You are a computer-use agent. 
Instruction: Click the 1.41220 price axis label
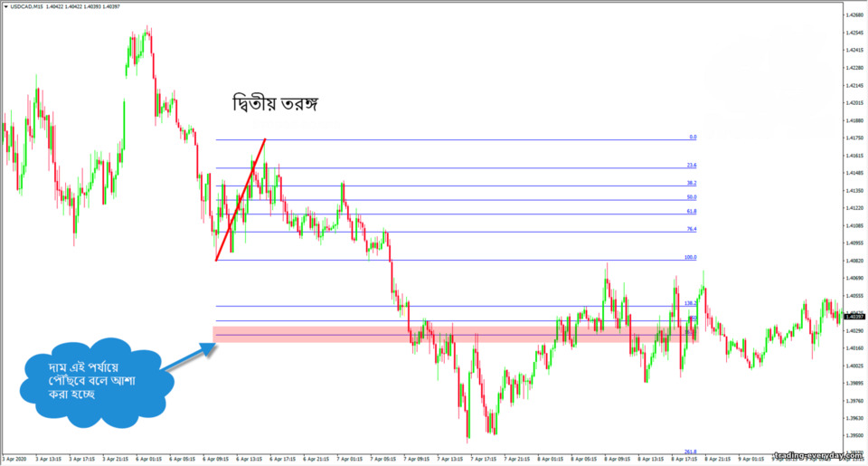(854, 208)
